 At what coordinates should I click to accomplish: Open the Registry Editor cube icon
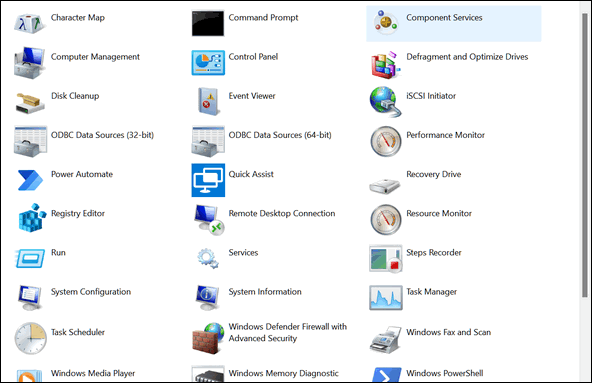[31, 218]
